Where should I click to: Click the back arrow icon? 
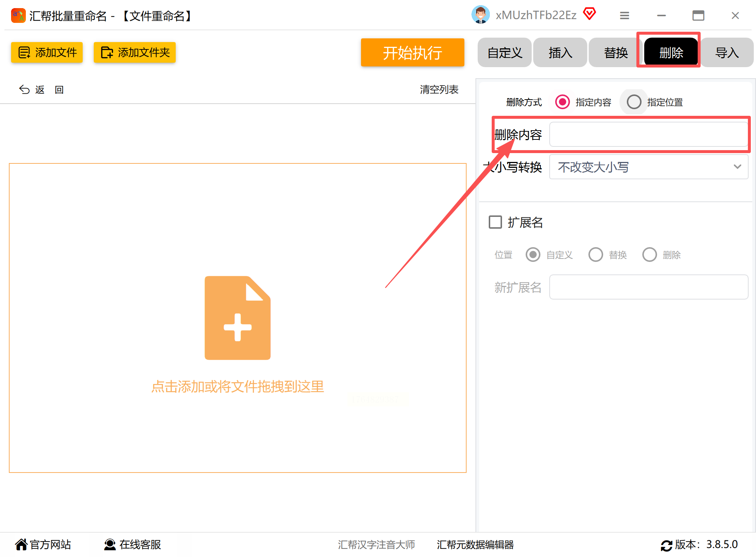(24, 90)
